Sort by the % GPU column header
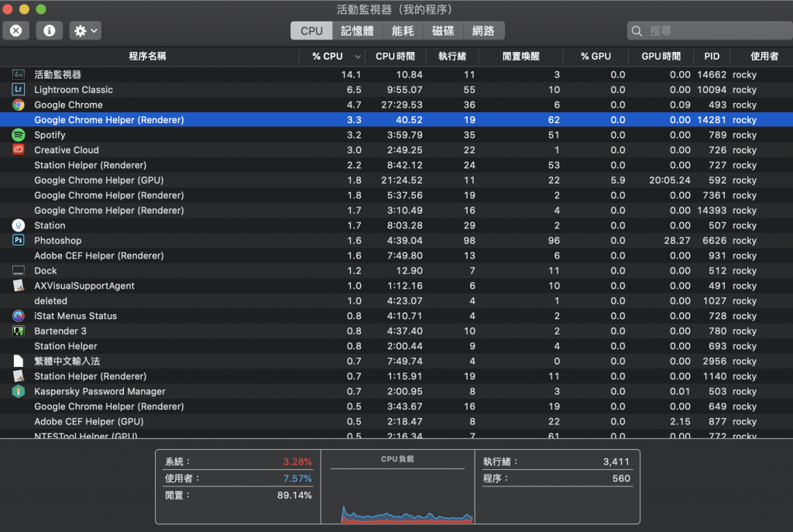Viewport: 793px width, 532px height. click(x=596, y=56)
